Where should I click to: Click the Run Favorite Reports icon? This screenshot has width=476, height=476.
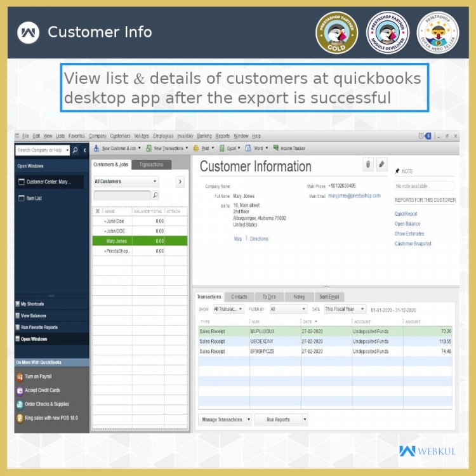point(18,327)
